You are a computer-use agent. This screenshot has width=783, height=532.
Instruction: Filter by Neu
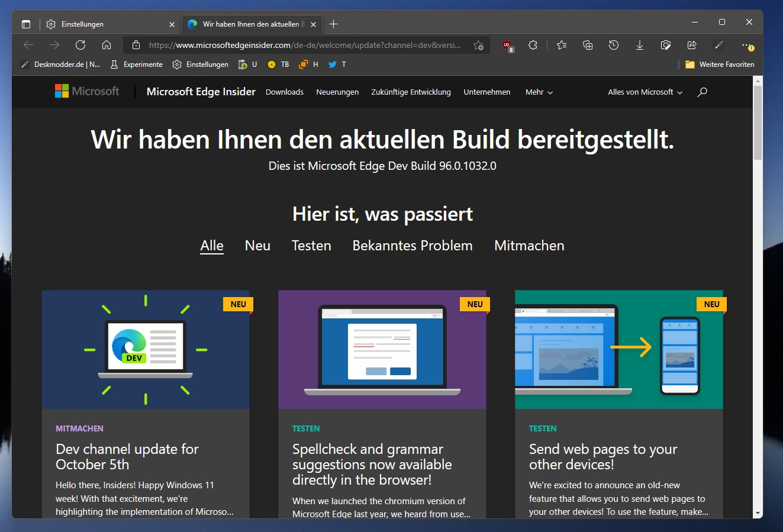tap(257, 246)
